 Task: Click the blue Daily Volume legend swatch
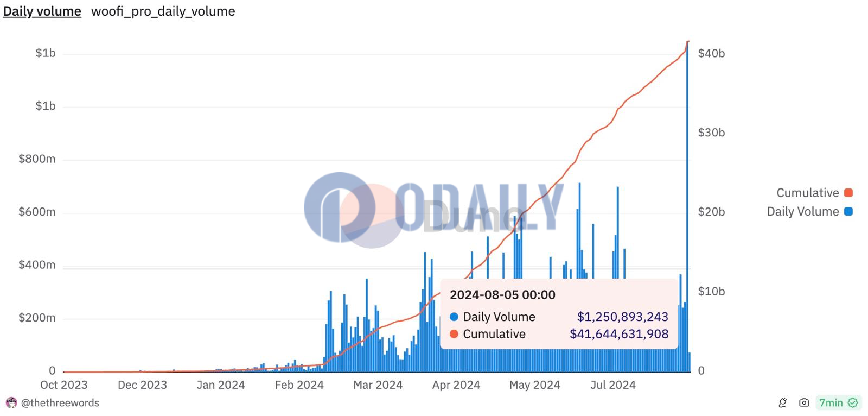click(848, 212)
